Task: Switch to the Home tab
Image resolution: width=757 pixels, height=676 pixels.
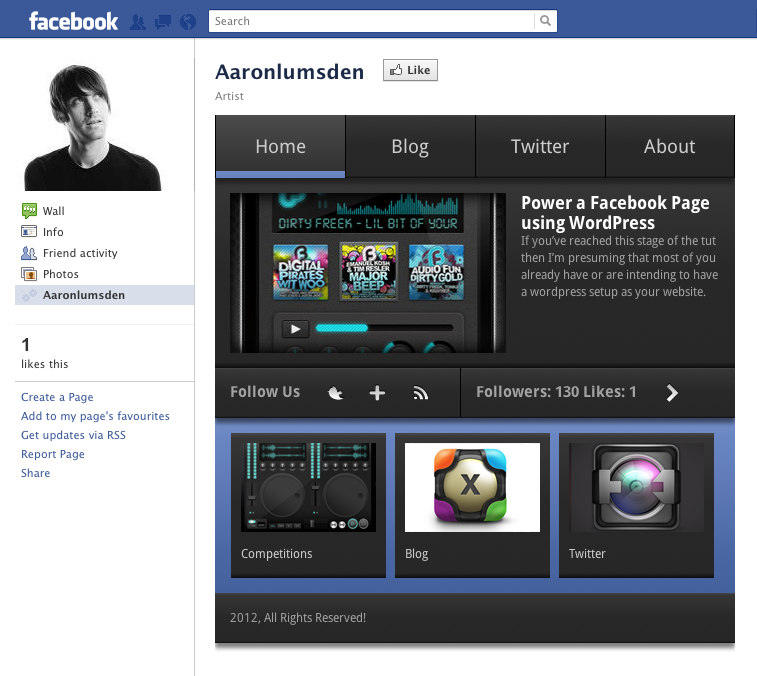Action: pos(280,146)
